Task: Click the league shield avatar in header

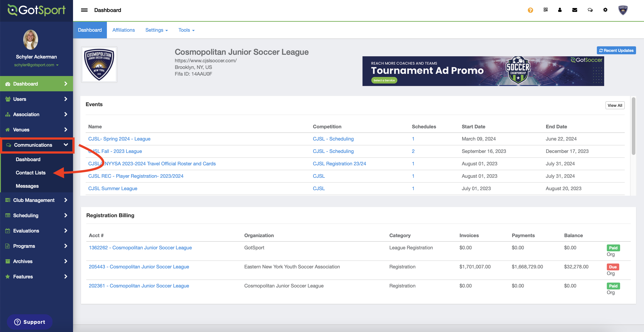Action: click(x=623, y=10)
